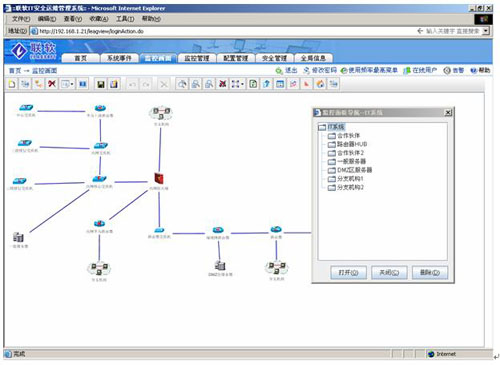Click the floppy disk save icon
Screen dimensions: 500x365
tap(100, 84)
